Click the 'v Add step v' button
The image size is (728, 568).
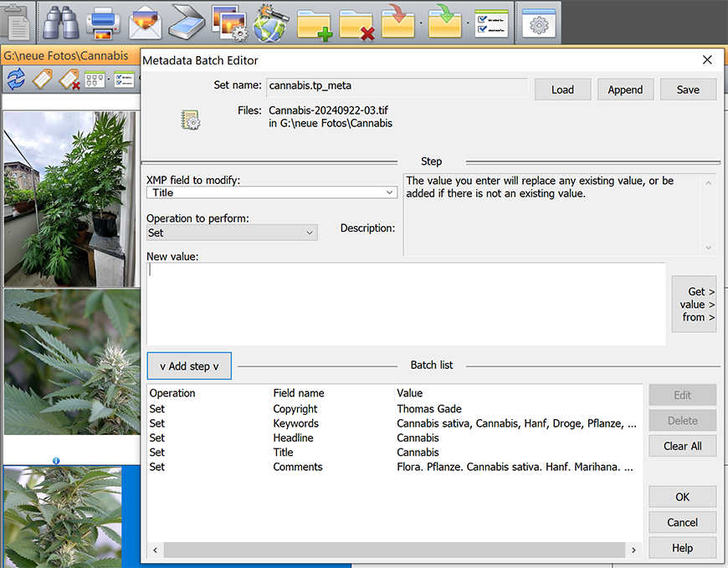[189, 366]
